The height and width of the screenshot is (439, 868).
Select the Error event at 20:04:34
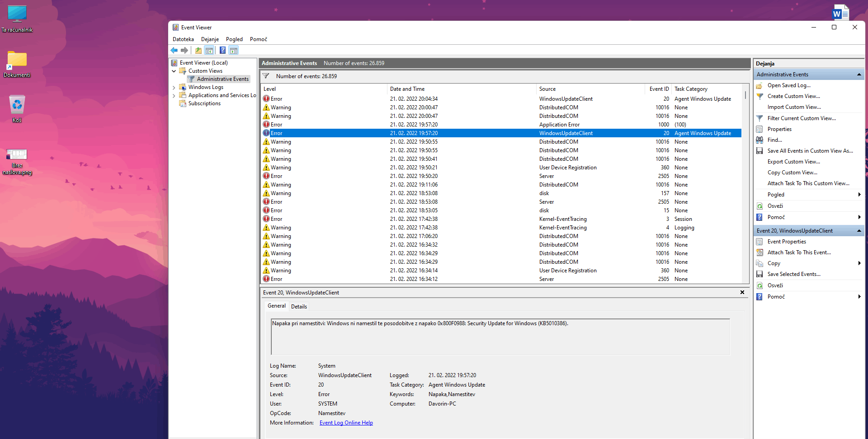click(x=501, y=99)
